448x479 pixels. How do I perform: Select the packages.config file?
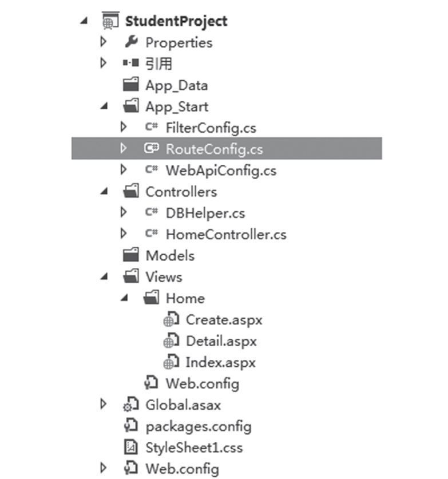pyautogui.click(x=199, y=426)
